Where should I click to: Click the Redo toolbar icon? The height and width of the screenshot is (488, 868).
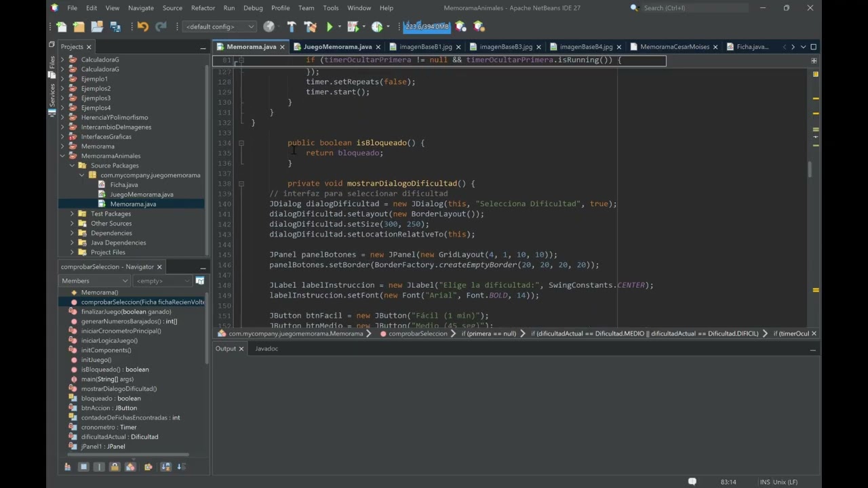pos(161,26)
